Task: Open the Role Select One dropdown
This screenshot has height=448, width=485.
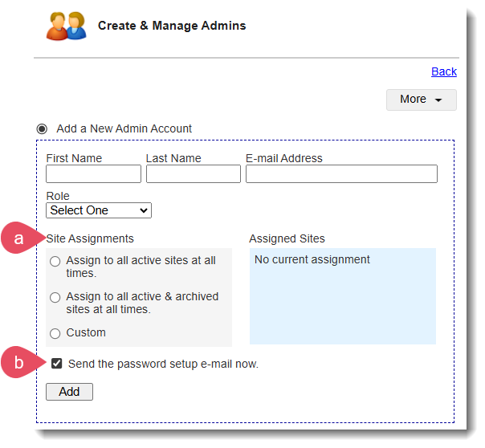Action: [x=99, y=210]
